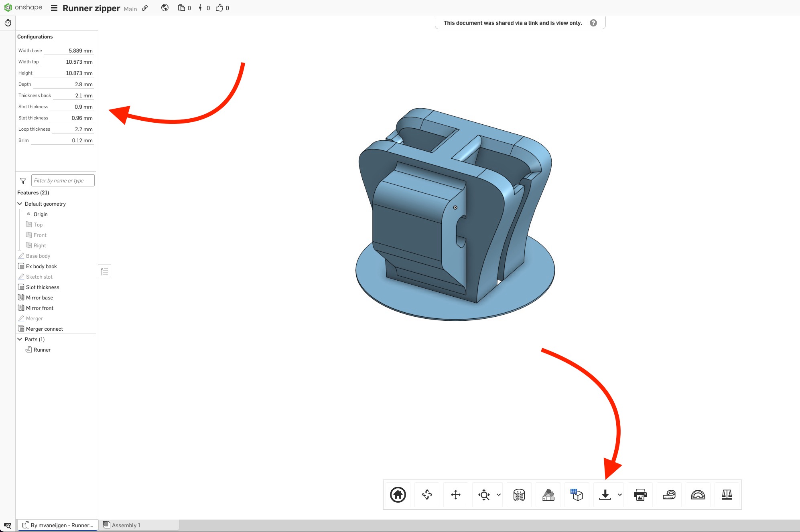This screenshot has height=532, width=800.
Task: Toggle the feature list panel collapse arrow
Action: click(x=104, y=271)
